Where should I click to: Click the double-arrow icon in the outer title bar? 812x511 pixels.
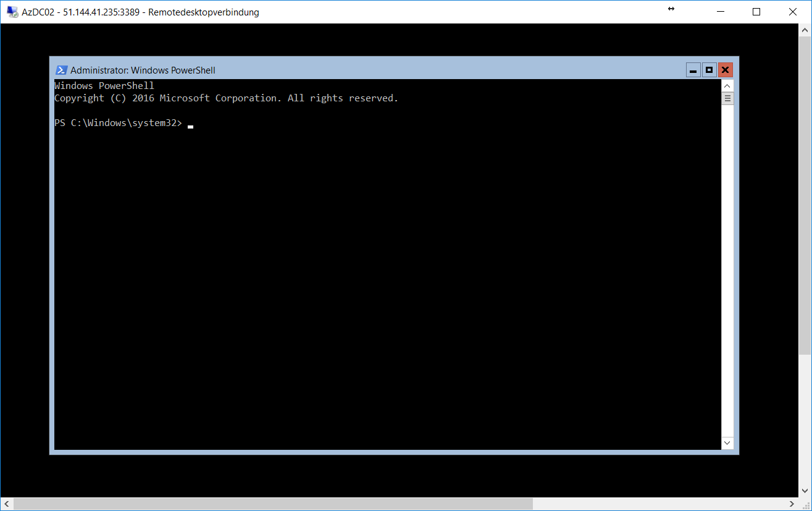671,9
